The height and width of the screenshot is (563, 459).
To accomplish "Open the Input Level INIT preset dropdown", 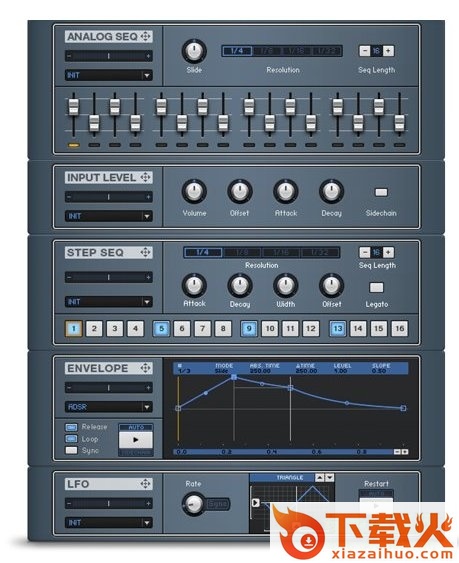I will [x=108, y=216].
